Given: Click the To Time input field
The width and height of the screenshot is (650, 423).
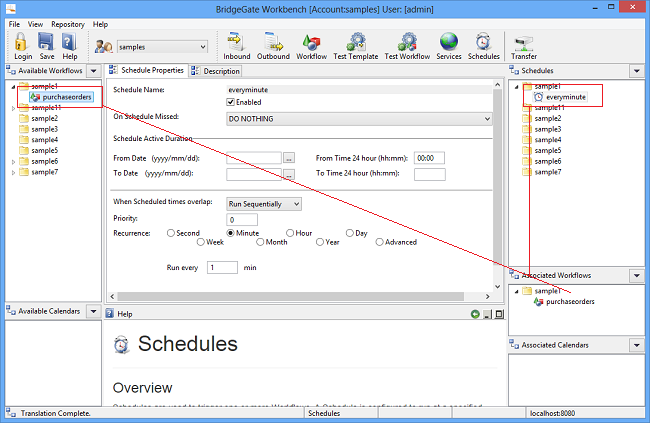Looking at the screenshot, I should [x=429, y=174].
